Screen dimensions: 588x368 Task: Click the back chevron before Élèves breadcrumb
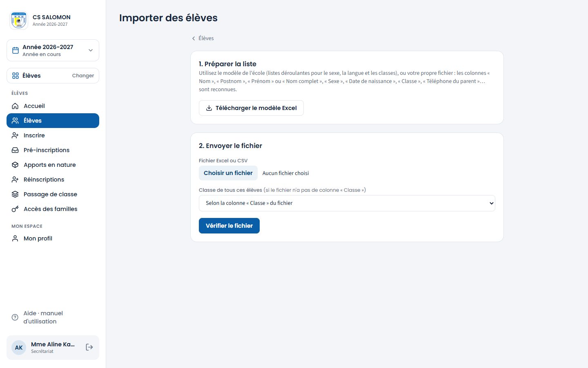click(194, 38)
